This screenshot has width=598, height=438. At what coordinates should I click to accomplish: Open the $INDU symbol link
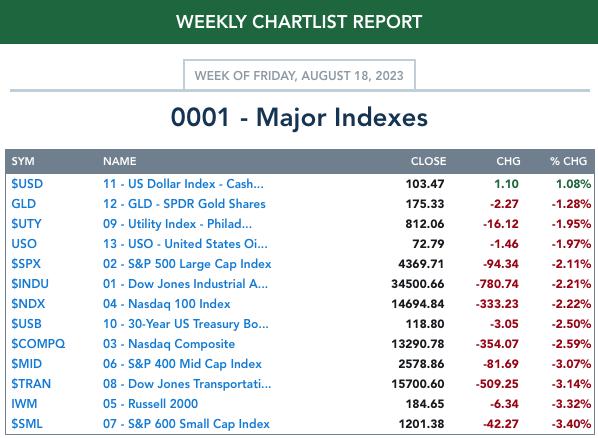(30, 284)
